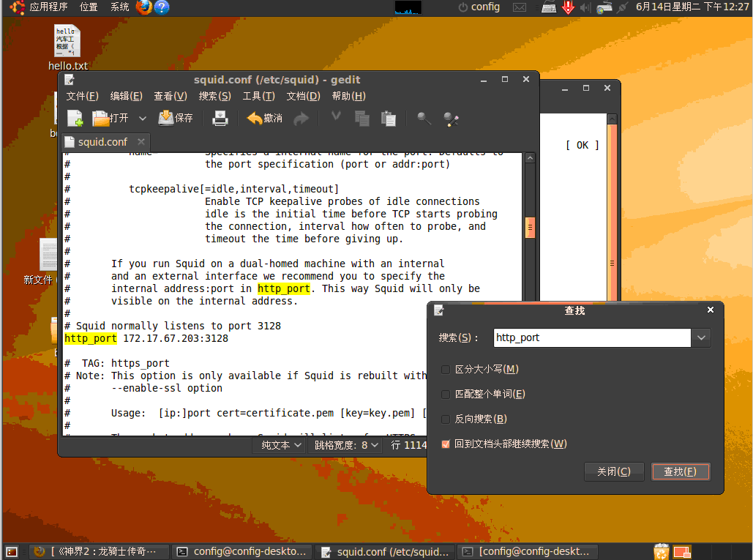Create a new document in gedit
753x560 pixels.
75,118
